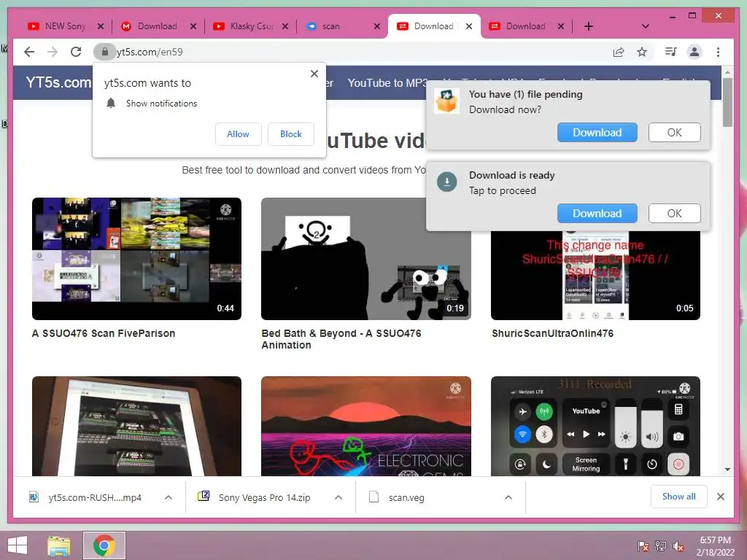Viewport: 747px width, 560px height.
Task: Click the muted volume tray icon
Action: (678, 546)
